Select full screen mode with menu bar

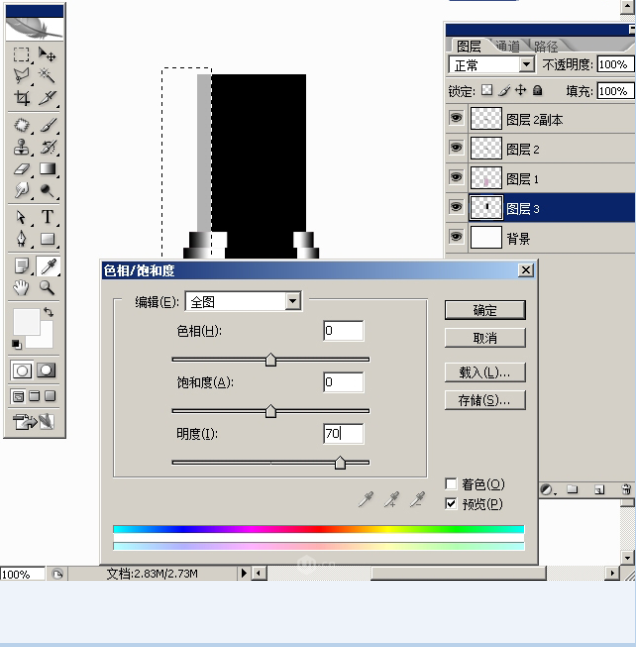[x=34, y=396]
